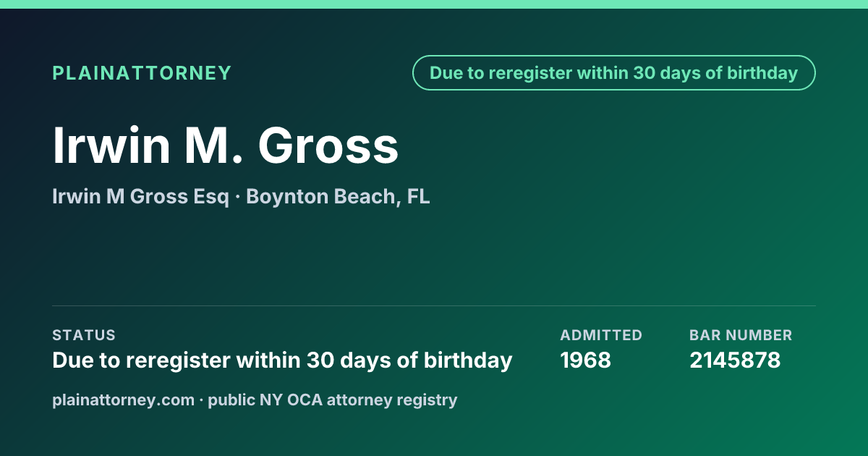Select the bold reregister status value
Viewport: 868px width, 456px height.
pyautogui.click(x=282, y=360)
